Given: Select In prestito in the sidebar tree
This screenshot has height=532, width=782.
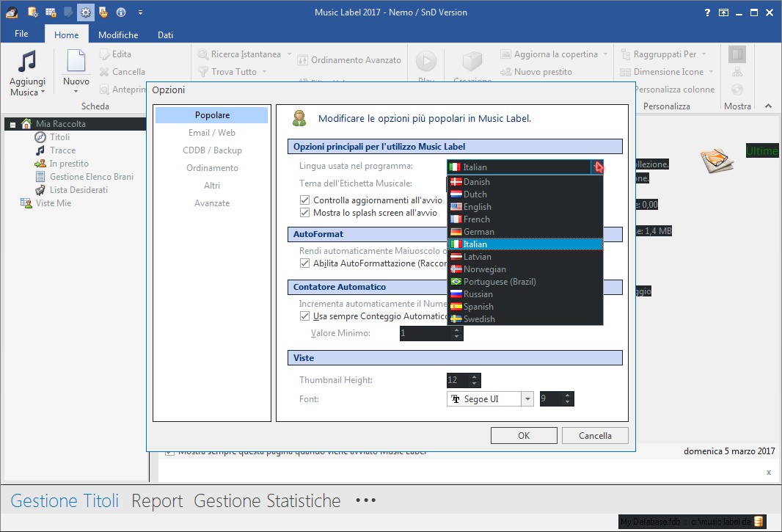Looking at the screenshot, I should [69, 164].
